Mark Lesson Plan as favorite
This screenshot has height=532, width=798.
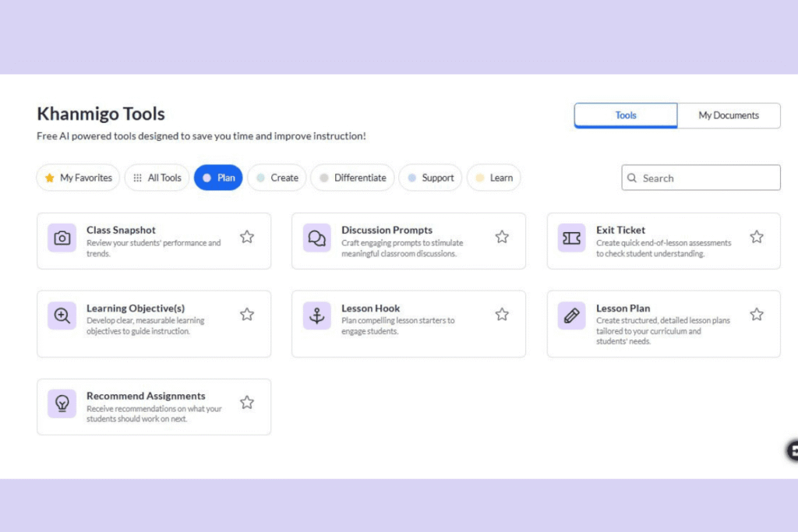tap(756, 315)
